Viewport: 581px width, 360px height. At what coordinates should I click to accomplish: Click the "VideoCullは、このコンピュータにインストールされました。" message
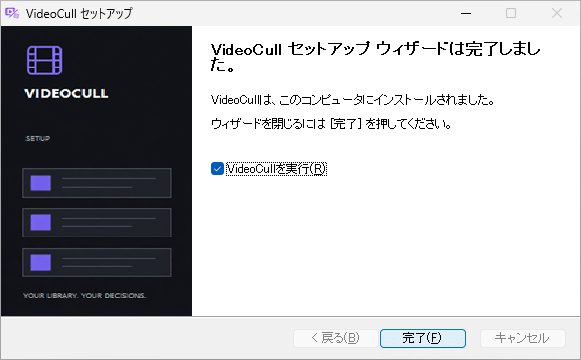[353, 100]
